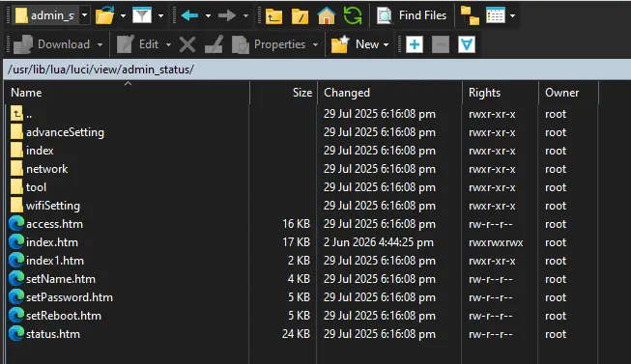The height and width of the screenshot is (364, 631).
Task: Select the setReboot.htm file
Action: [64, 316]
